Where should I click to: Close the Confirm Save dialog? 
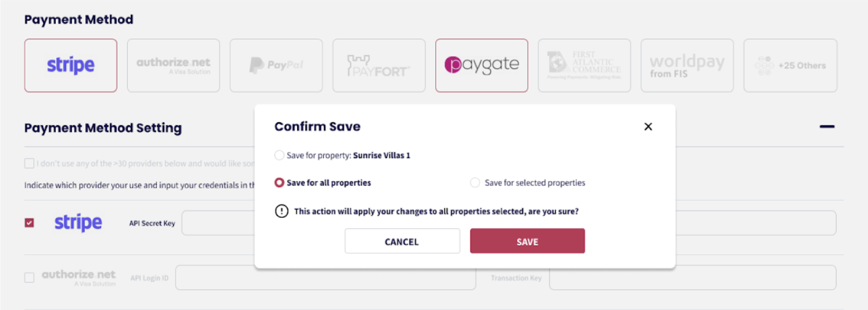click(x=648, y=127)
